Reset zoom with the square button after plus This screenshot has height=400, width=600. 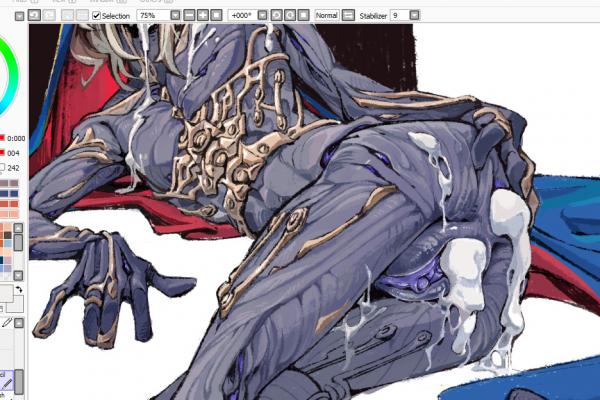coord(216,15)
